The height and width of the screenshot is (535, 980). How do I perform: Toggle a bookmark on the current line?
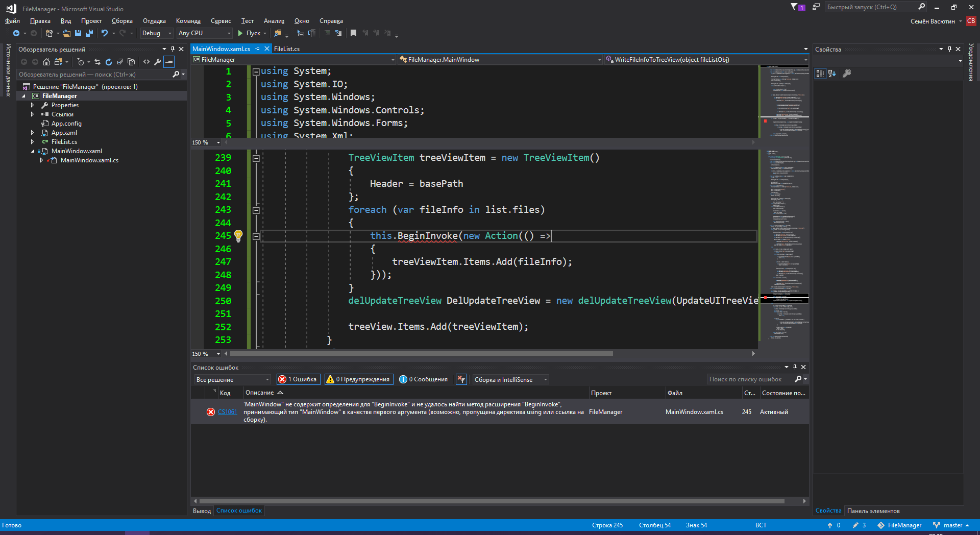click(353, 33)
